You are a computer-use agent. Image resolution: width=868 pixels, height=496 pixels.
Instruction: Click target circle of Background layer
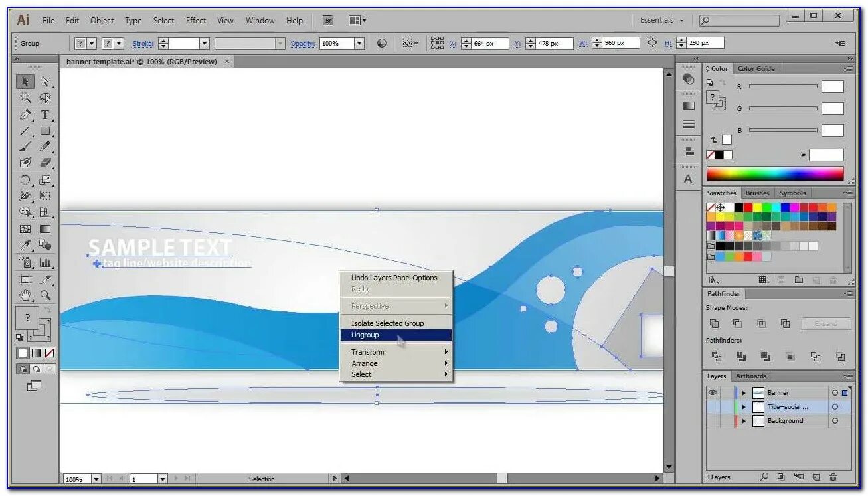click(835, 420)
